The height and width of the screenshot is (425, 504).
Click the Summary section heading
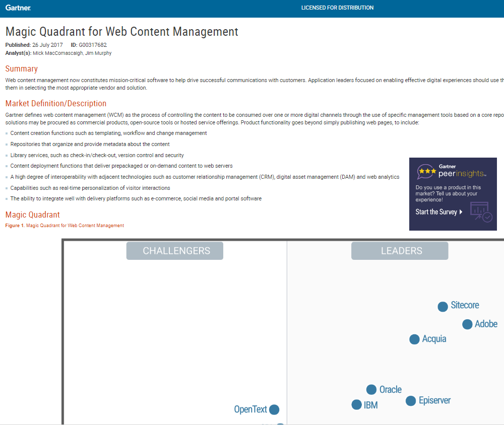(x=22, y=69)
